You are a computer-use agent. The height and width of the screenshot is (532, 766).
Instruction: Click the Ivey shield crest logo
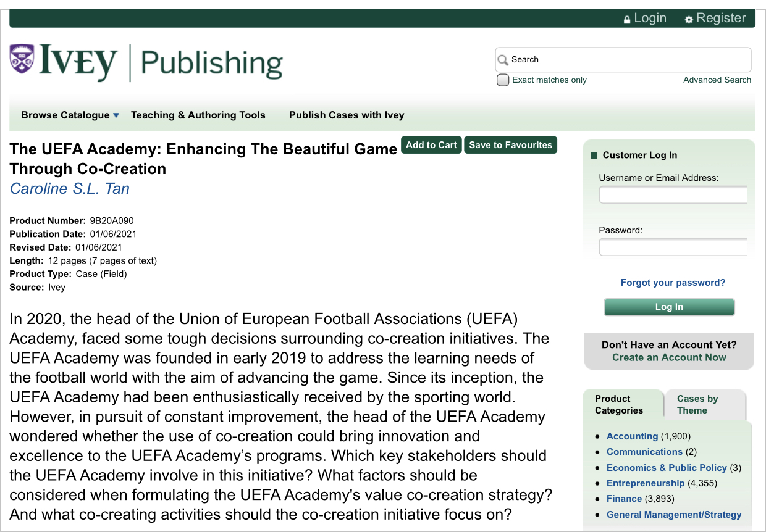coord(22,60)
